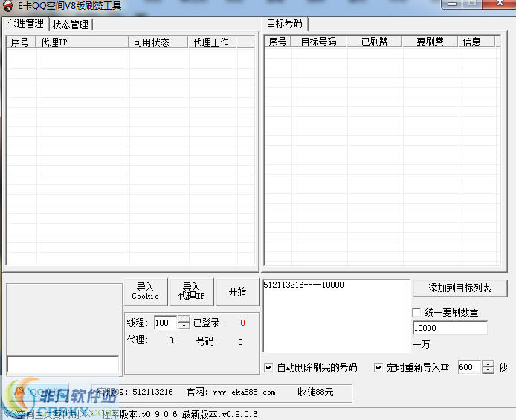This screenshot has height=420, width=516.
Task: Toggle 定时重新导入IP checkbox
Action: (x=378, y=367)
